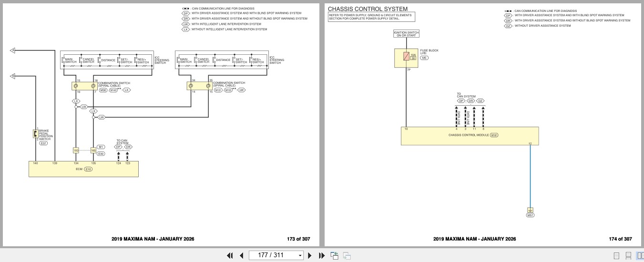Click the M30 connector tag
Screen dimensions: 644x262
(x=103, y=90)
